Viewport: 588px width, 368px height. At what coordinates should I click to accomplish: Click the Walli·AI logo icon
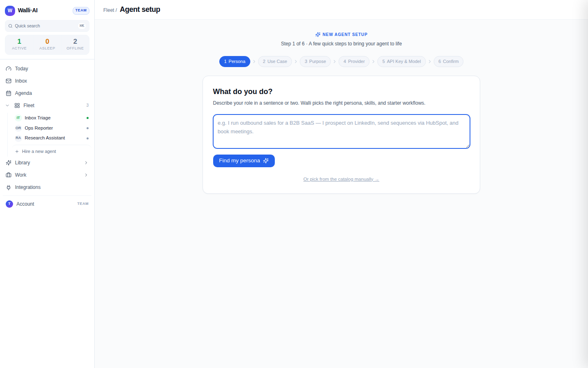tap(10, 10)
